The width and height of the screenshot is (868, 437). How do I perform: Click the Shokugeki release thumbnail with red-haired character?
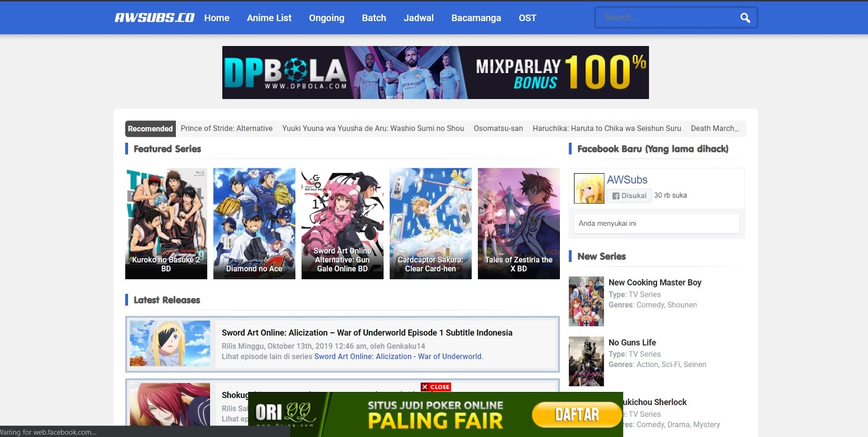[x=170, y=404]
